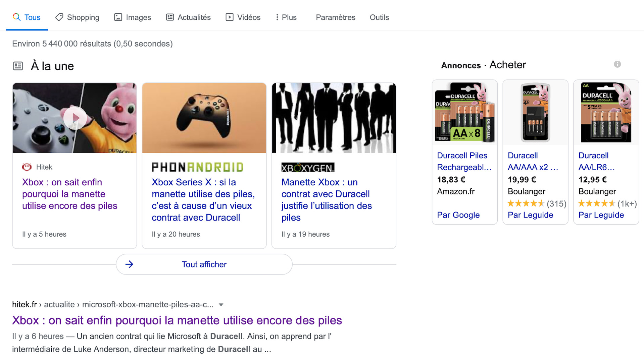Click the Xboxygen logo
The height and width of the screenshot is (362, 644).
pos(308,167)
